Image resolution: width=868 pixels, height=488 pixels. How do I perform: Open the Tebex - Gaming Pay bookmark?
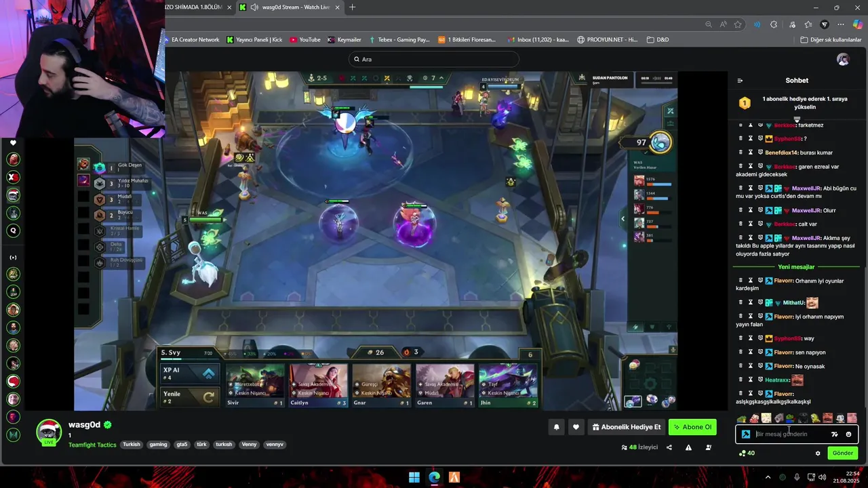(399, 39)
